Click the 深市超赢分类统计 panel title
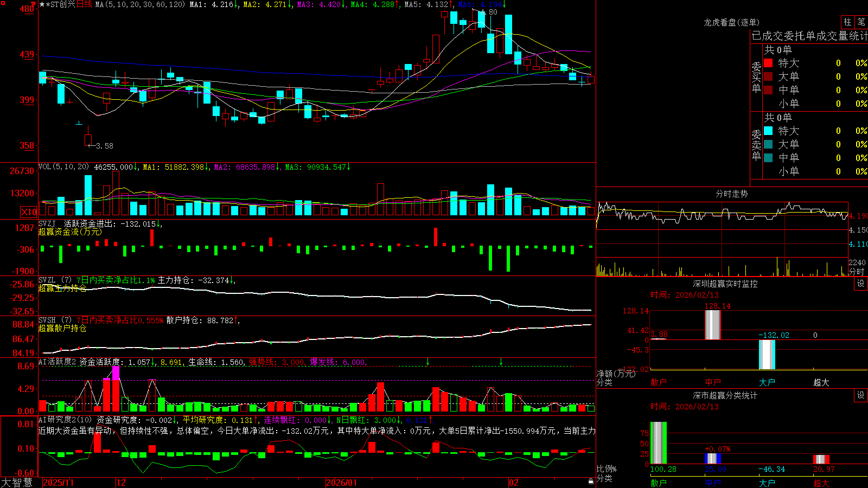The width and height of the screenshot is (868, 488). 725,395
